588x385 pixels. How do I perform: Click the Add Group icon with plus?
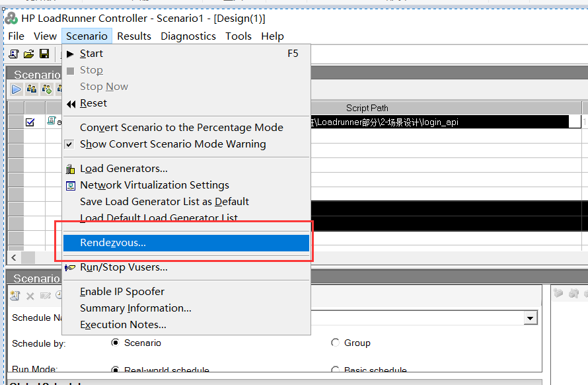(x=47, y=89)
